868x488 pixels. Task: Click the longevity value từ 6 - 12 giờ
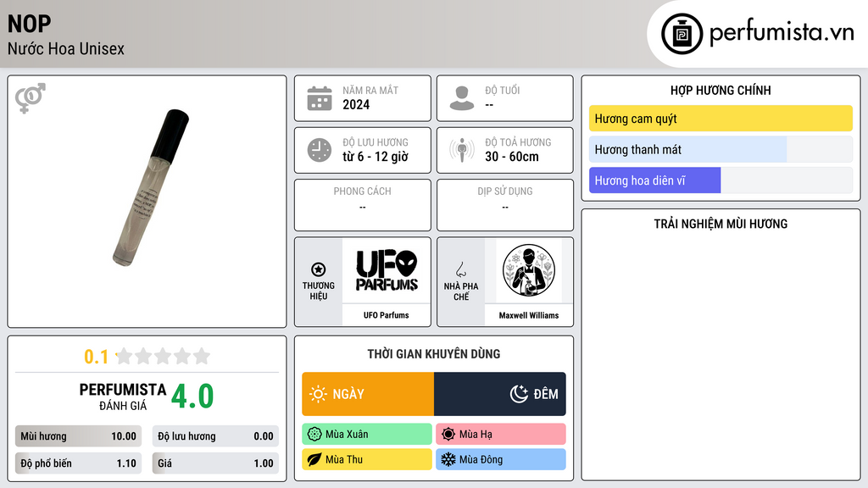click(x=376, y=157)
